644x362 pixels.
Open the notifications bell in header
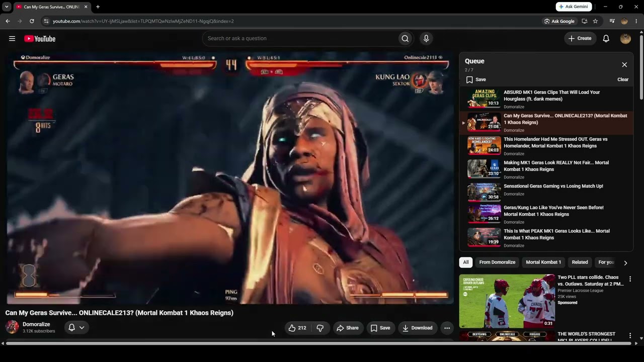[x=606, y=38]
